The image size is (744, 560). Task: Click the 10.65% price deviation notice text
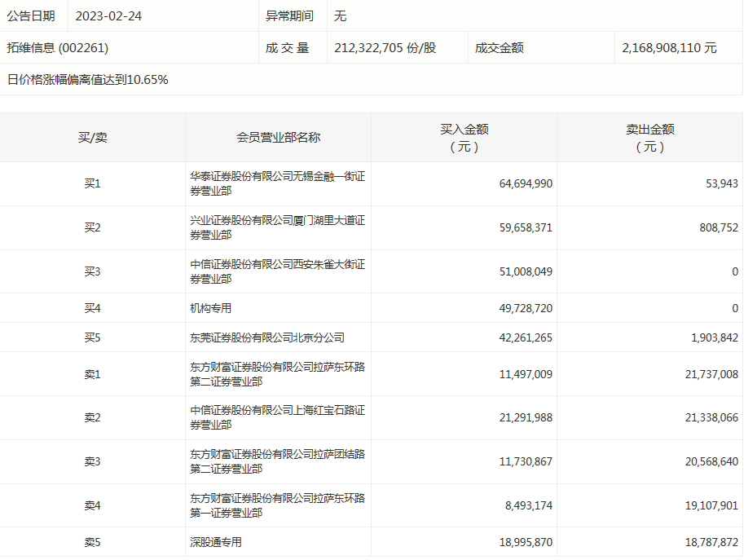coord(88,80)
